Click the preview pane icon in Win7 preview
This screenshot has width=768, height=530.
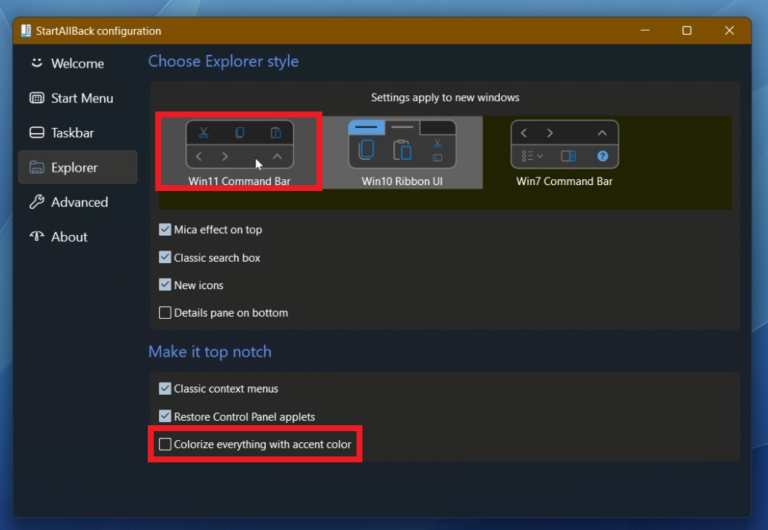[x=568, y=156]
